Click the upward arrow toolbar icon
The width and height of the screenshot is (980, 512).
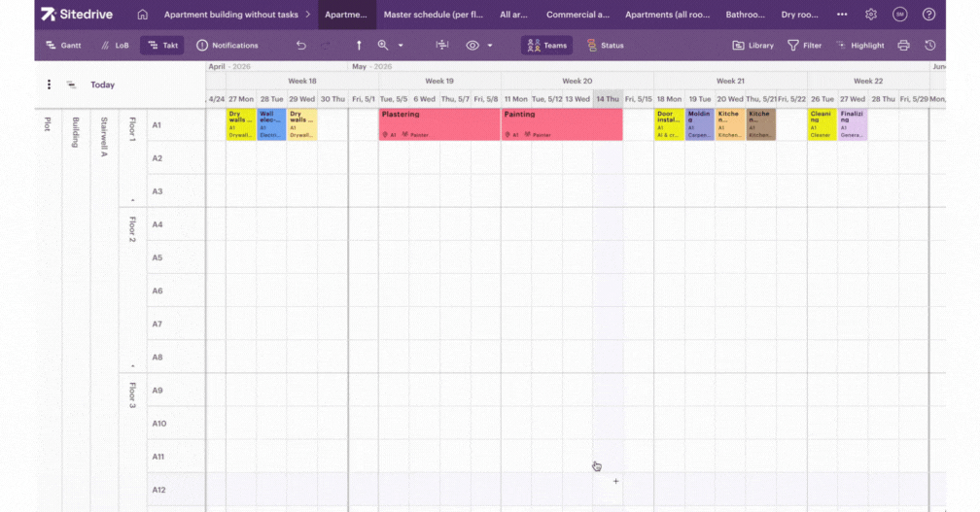[x=359, y=46]
